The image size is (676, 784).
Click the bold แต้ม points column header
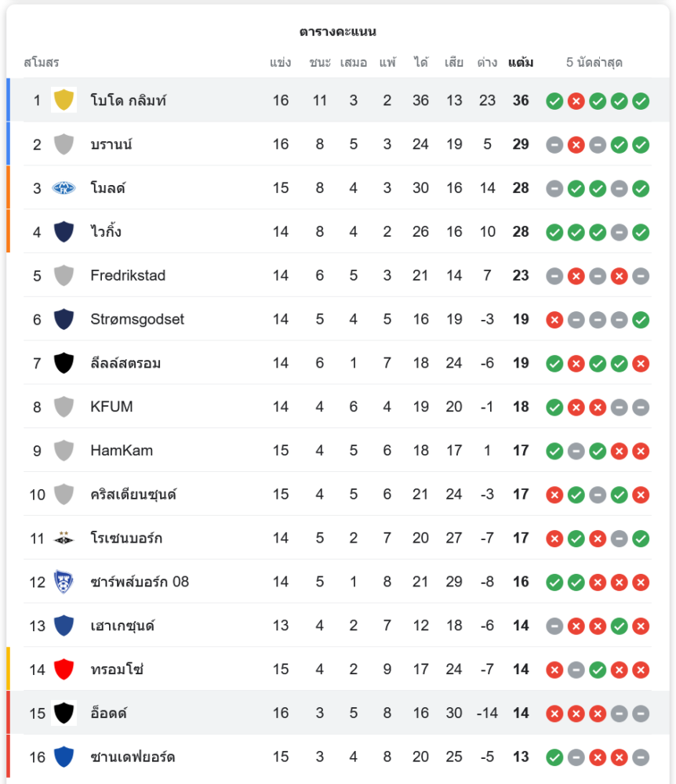coord(521,63)
